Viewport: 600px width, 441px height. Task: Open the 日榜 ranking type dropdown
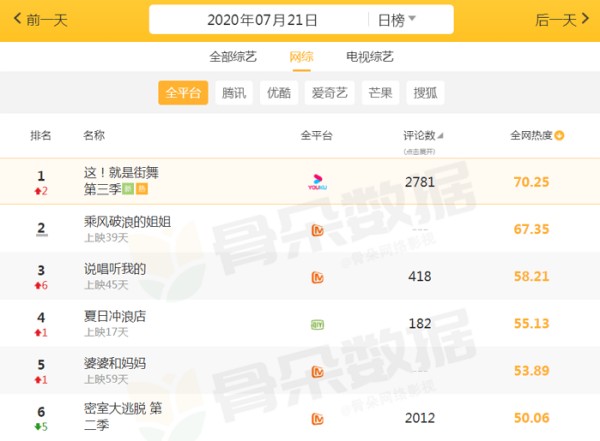[x=396, y=20]
